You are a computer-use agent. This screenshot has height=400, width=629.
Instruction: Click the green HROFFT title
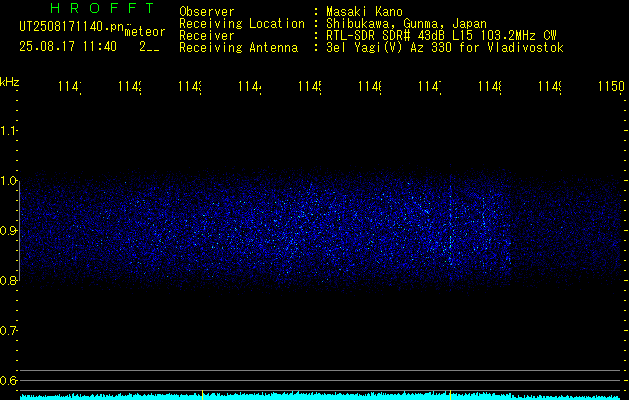coord(103,8)
